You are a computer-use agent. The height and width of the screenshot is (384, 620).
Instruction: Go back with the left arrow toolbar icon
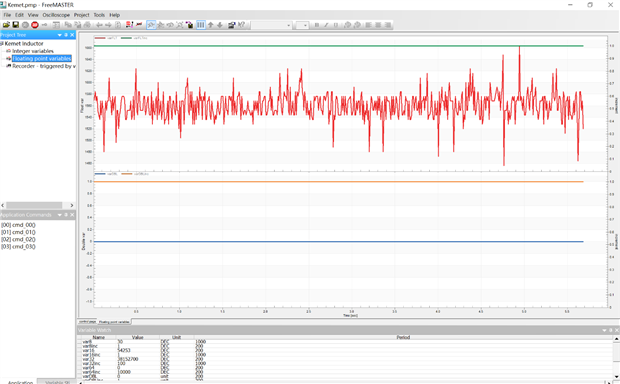(x=99, y=25)
